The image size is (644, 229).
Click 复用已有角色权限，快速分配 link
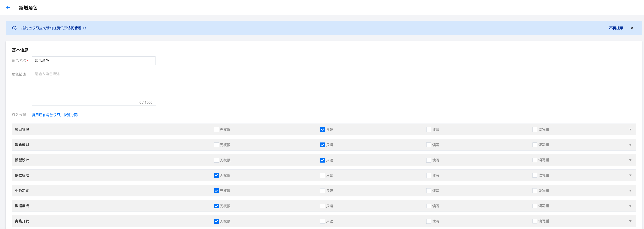coord(54,115)
